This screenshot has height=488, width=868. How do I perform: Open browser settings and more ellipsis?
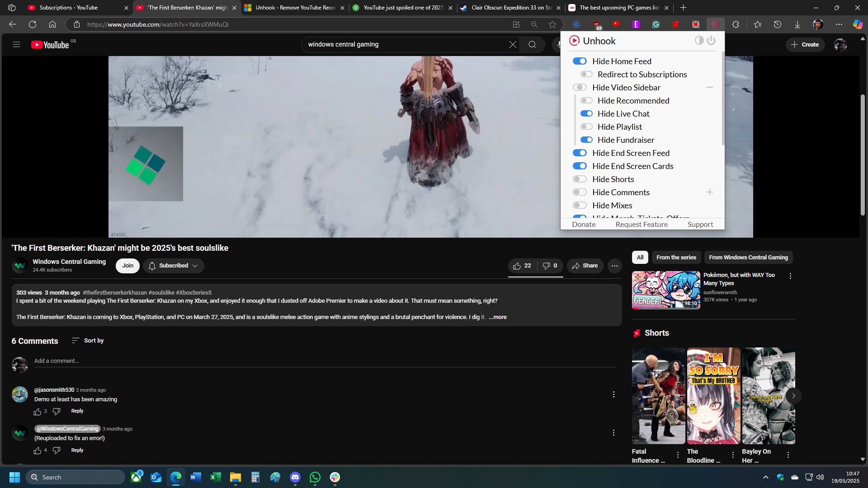(x=839, y=24)
